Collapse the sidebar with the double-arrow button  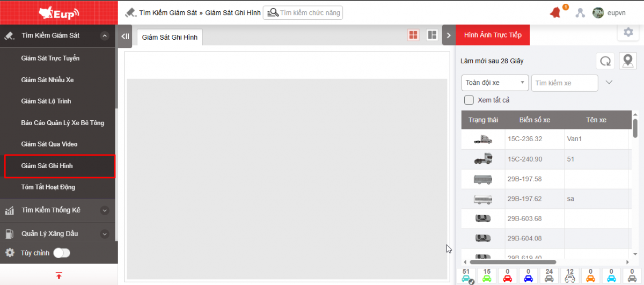(x=125, y=36)
